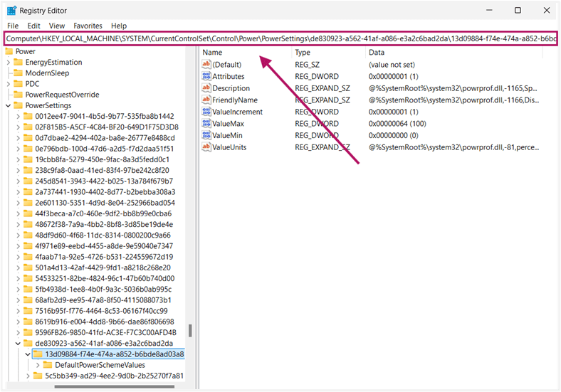Open the Edit menu
The height and width of the screenshot is (392, 561).
(x=33, y=26)
